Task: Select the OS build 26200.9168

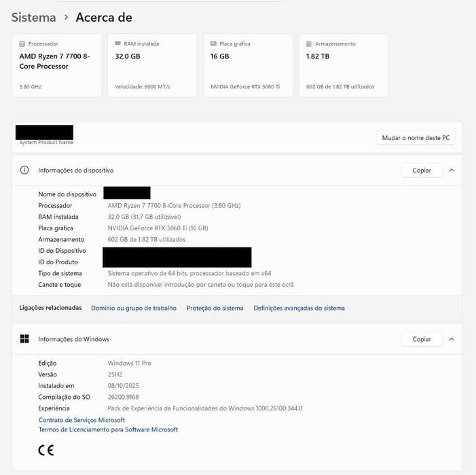Action: (x=124, y=397)
